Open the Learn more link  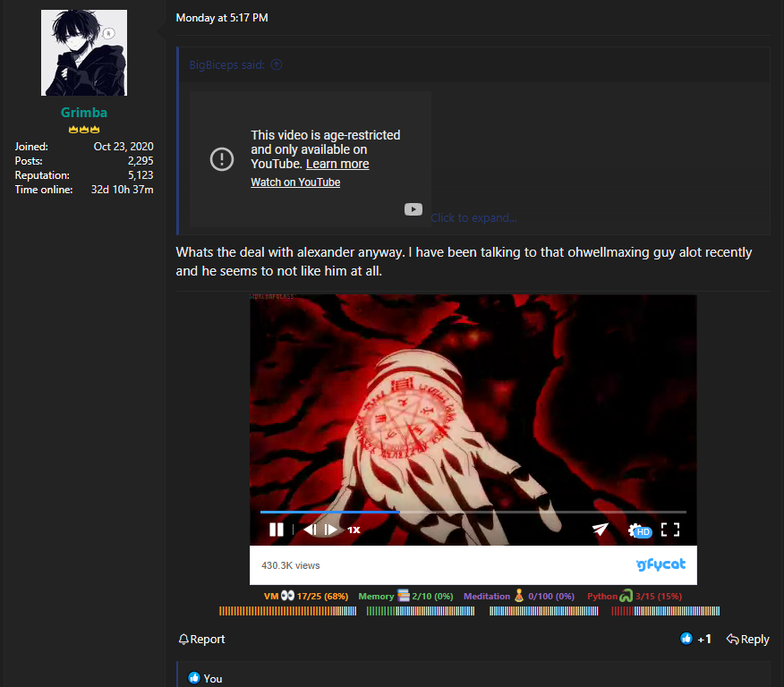(x=337, y=164)
